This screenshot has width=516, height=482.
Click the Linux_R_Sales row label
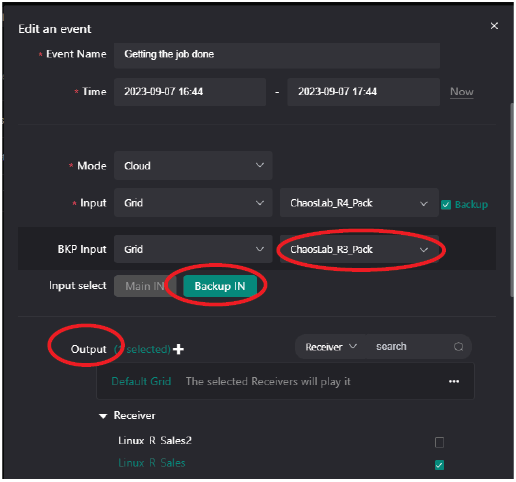tap(152, 463)
